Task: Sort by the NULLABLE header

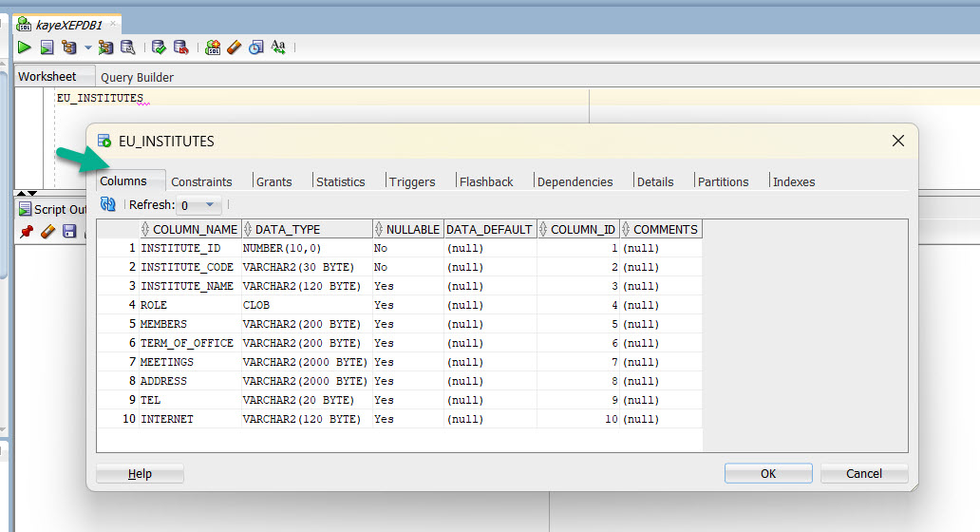Action: (x=408, y=230)
